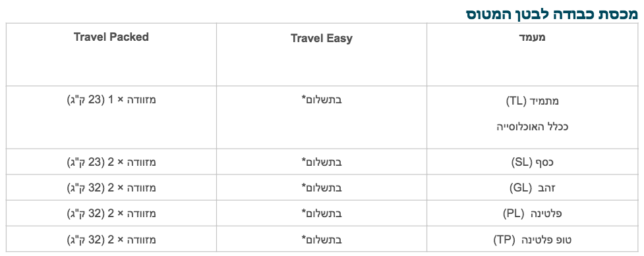Click the ככלל האוכלוסייה text
The width and height of the screenshot is (644, 256).
(x=533, y=126)
